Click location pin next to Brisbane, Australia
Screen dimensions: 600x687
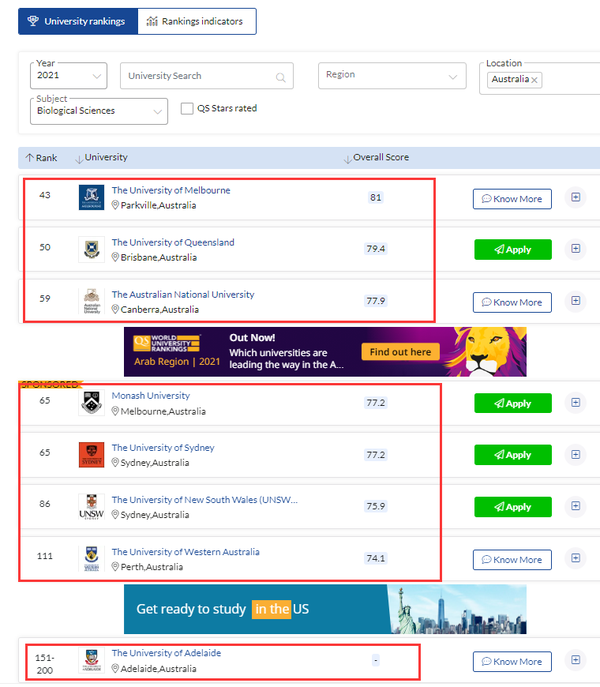(115, 257)
